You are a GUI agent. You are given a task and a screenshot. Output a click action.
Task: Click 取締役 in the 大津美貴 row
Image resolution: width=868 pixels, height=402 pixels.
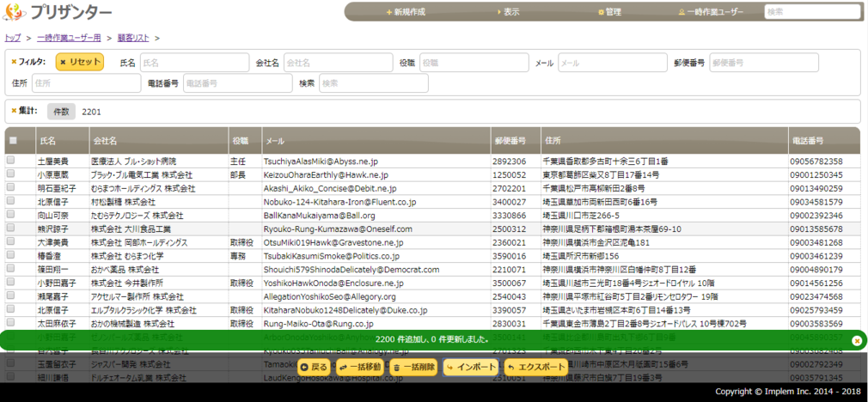pyautogui.click(x=241, y=243)
